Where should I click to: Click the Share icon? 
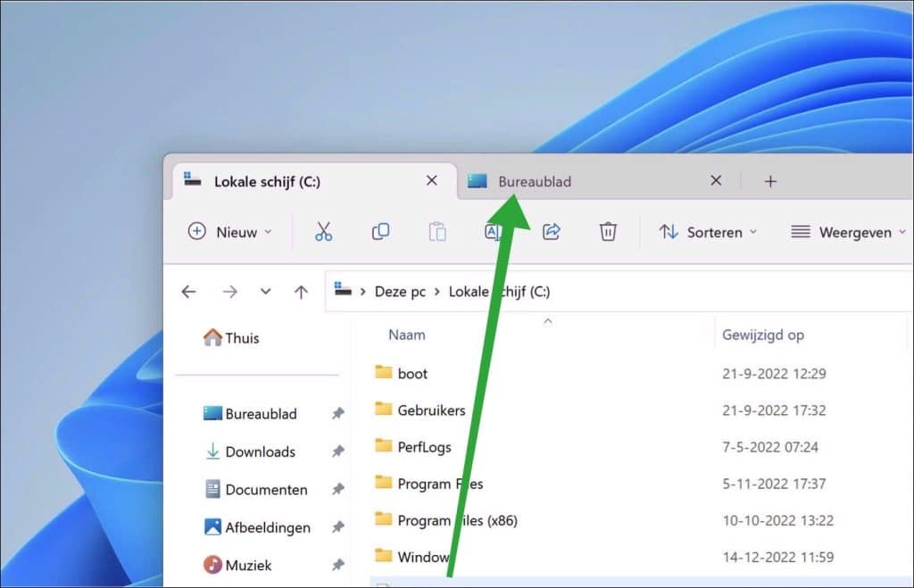pos(551,231)
